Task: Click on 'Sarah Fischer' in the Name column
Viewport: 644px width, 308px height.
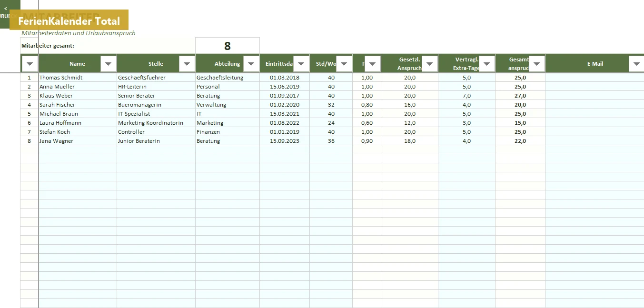Action: pos(78,105)
